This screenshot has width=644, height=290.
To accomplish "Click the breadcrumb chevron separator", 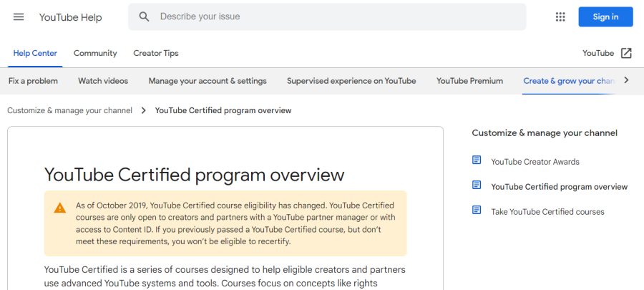I will click(x=143, y=110).
